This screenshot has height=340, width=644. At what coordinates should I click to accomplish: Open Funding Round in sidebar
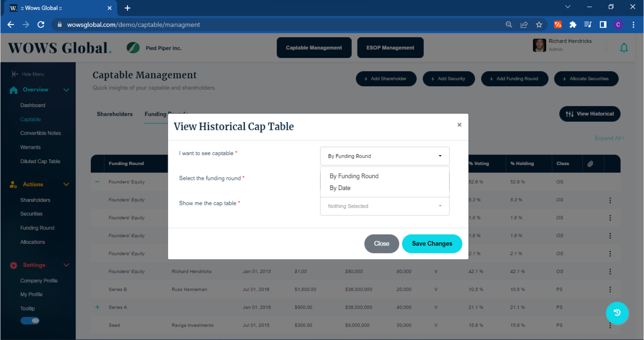[x=37, y=228]
